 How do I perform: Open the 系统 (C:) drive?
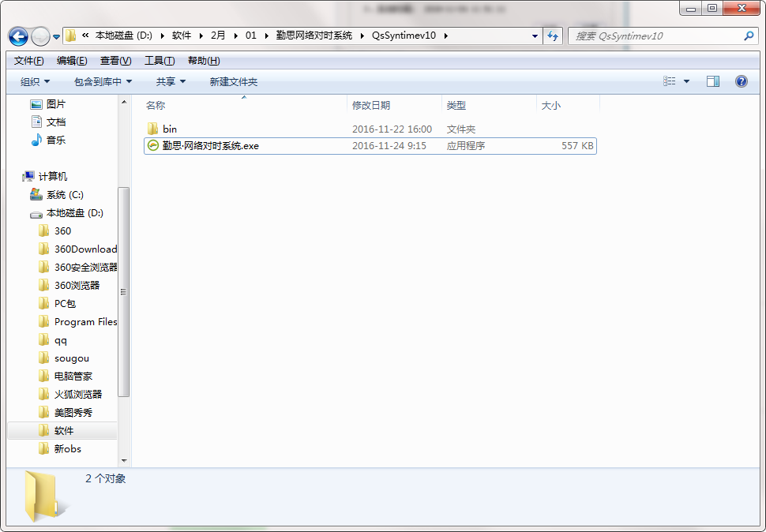[57, 195]
